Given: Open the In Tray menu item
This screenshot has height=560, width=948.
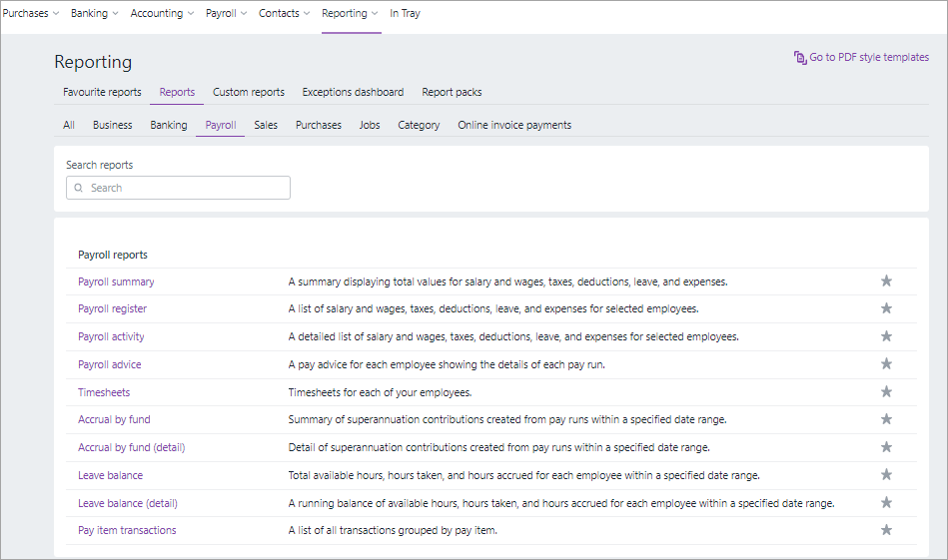Looking at the screenshot, I should coord(405,14).
